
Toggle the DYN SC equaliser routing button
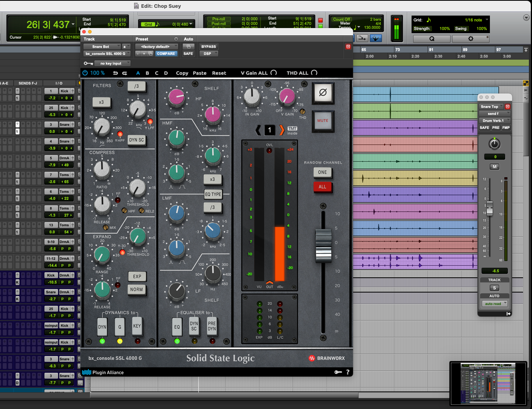click(194, 326)
